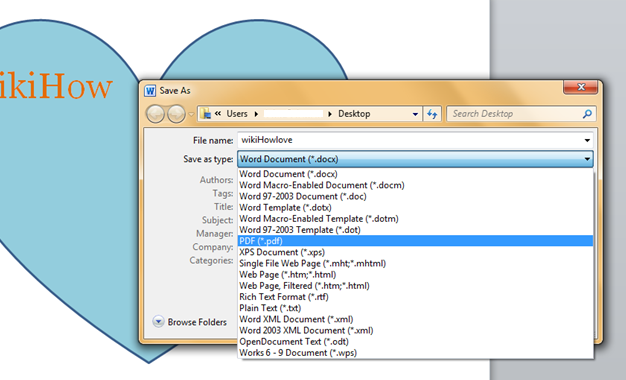
Task: Click the Company property label
Action: tap(213, 247)
